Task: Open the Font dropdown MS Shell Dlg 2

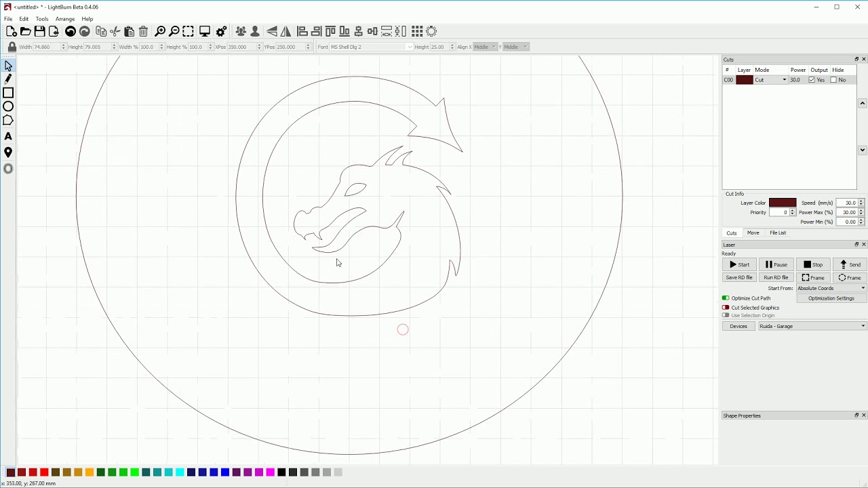Action: click(371, 47)
